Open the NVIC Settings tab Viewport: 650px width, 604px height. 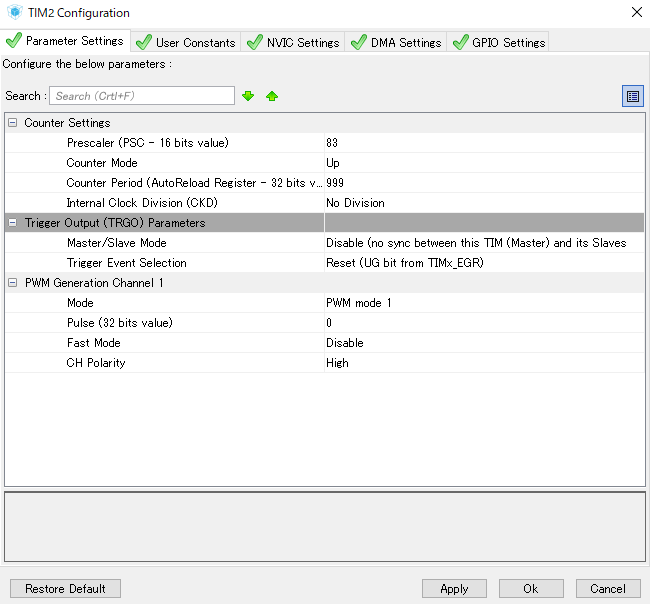click(x=293, y=42)
